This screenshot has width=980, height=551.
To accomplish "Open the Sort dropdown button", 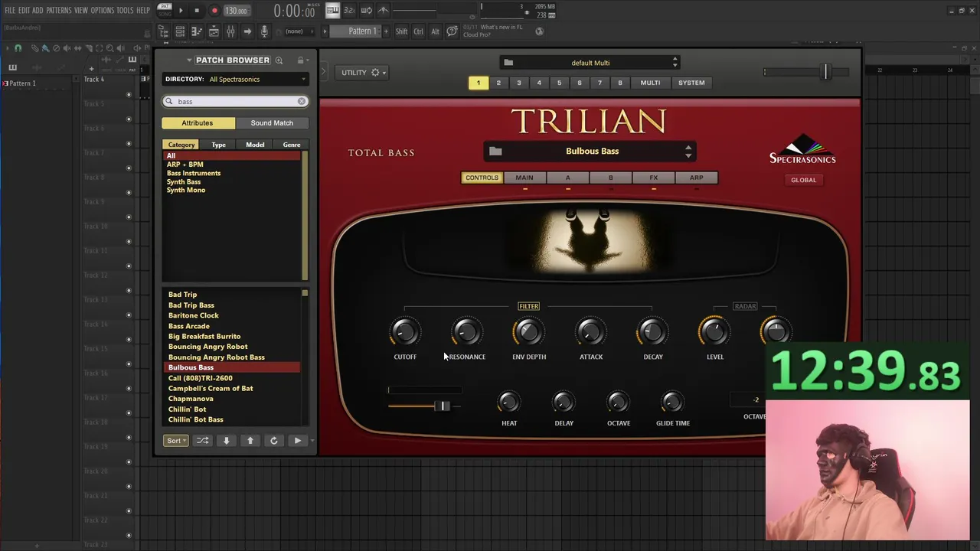I will [x=175, y=440].
